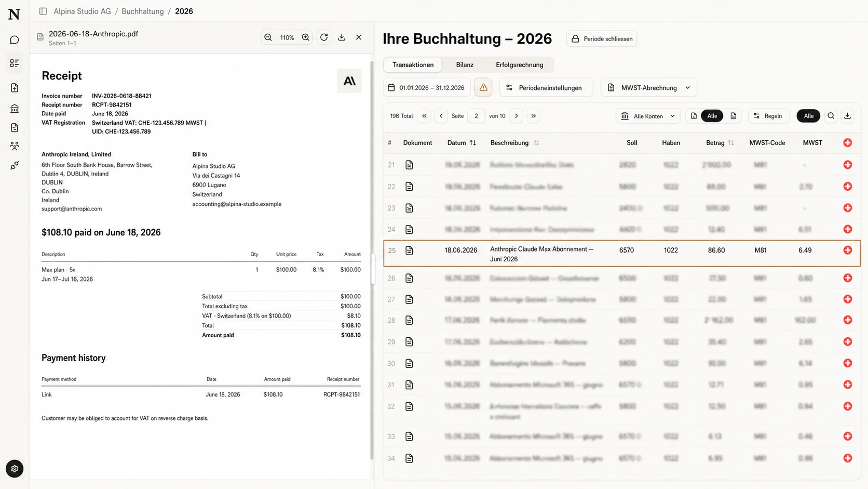Click red plus on Anthropic row 25
Image resolution: width=868 pixels, height=489 pixels.
pyautogui.click(x=848, y=250)
